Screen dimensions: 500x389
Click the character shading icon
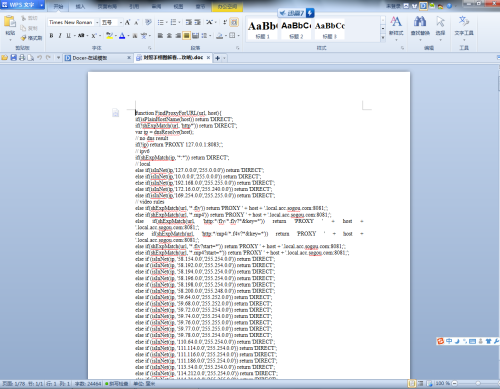(x=135, y=35)
